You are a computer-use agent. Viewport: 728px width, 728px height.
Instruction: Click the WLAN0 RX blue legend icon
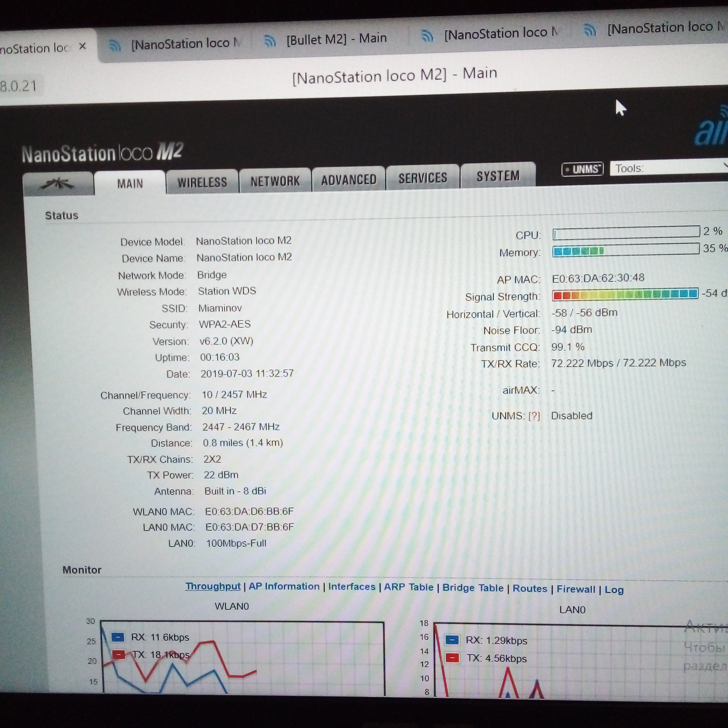tap(118, 637)
